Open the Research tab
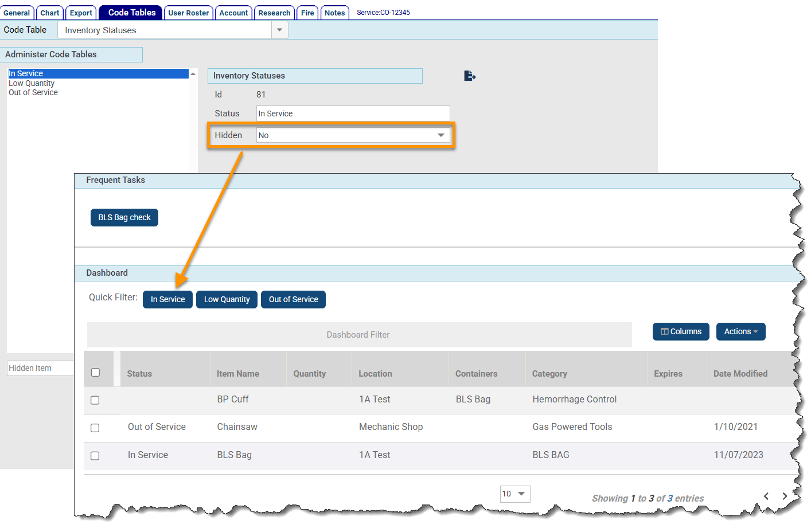Image resolution: width=811 pixels, height=532 pixels. point(274,13)
